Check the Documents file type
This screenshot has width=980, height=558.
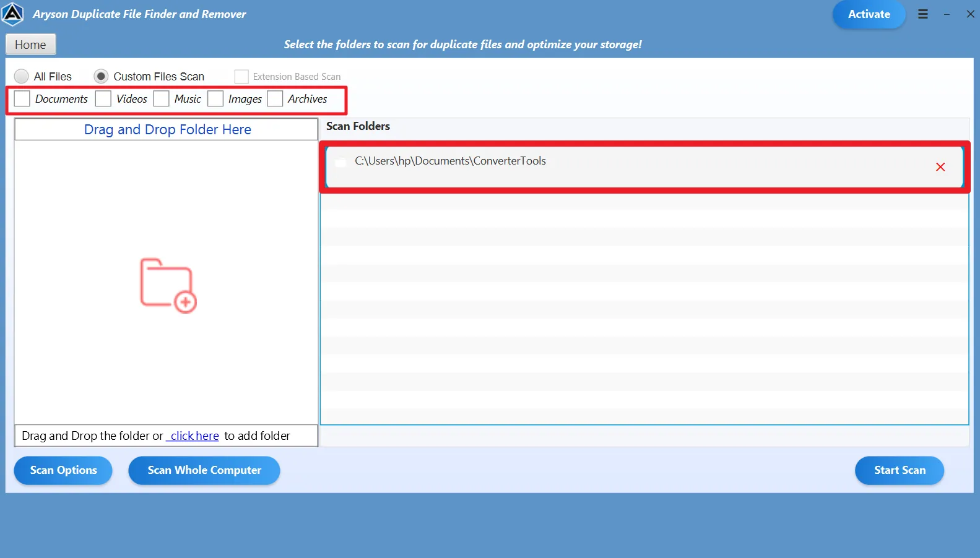22,99
